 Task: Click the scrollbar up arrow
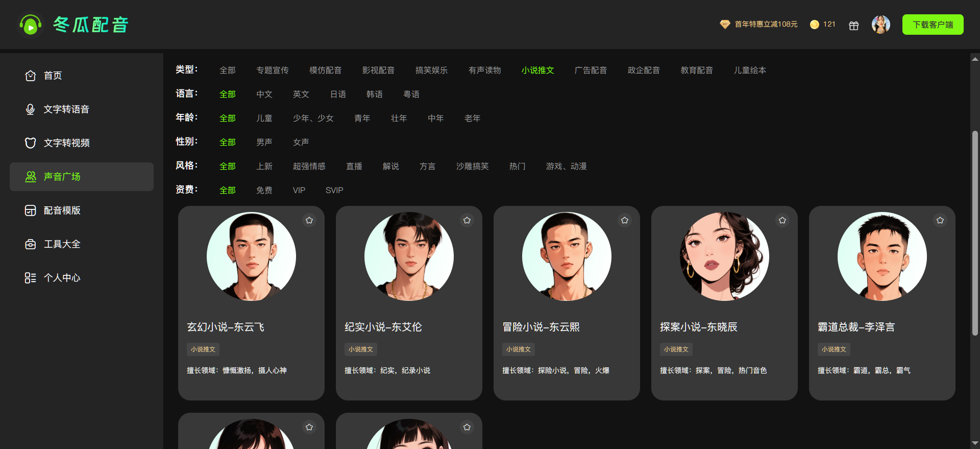(x=975, y=59)
